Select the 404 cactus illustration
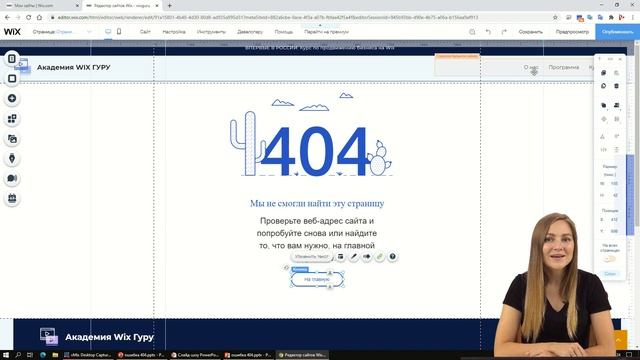 (x=311, y=135)
